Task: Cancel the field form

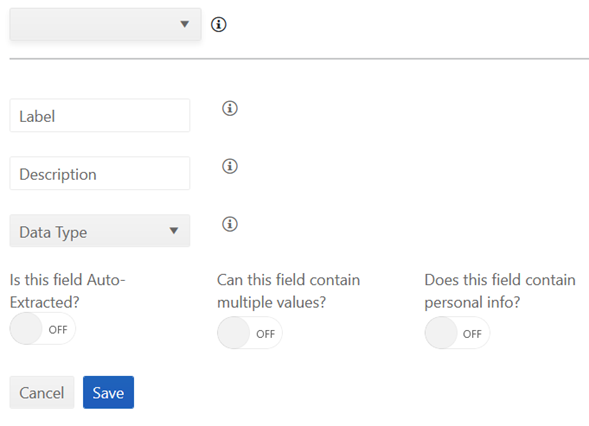Action: 42,393
